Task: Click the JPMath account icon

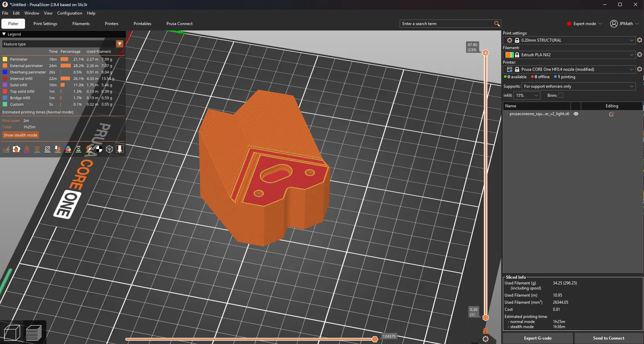Action: point(614,24)
